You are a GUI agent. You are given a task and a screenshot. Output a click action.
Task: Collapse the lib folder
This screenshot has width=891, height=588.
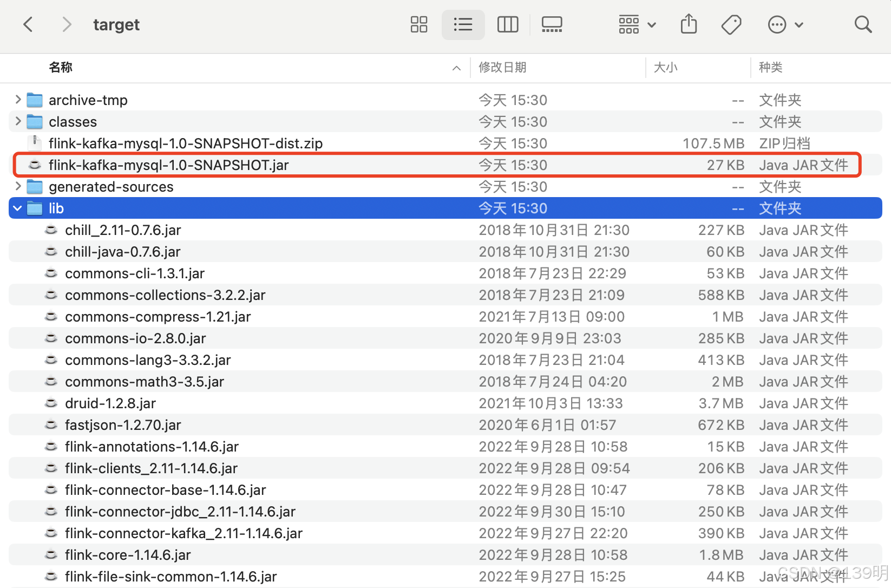[x=17, y=208]
